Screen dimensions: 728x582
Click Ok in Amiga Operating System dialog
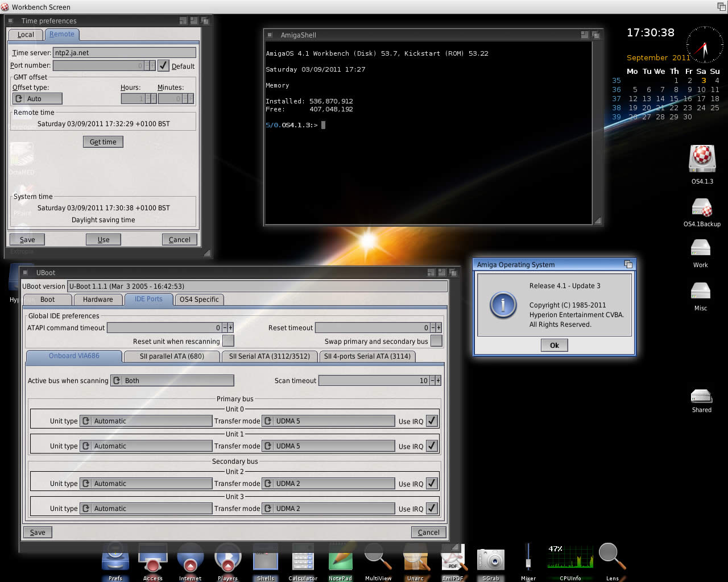(555, 345)
